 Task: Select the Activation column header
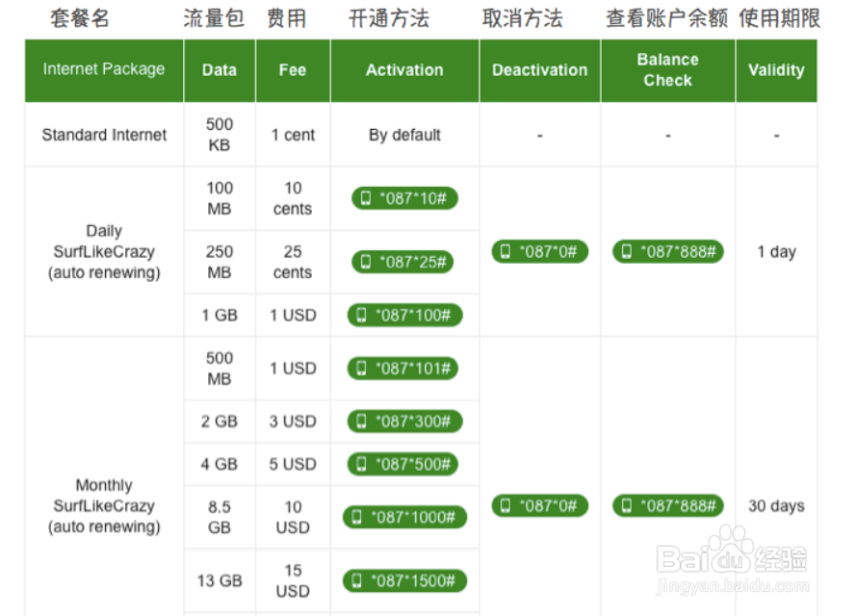click(403, 70)
